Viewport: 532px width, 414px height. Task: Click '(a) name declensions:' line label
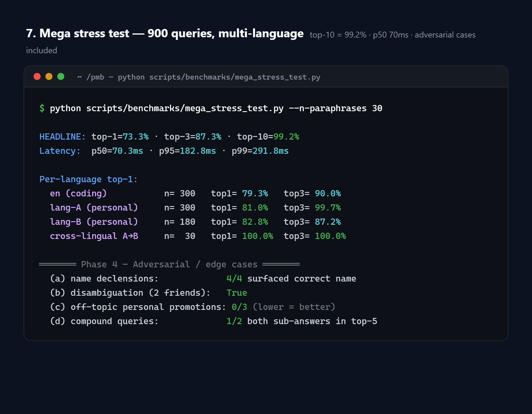[104, 279]
